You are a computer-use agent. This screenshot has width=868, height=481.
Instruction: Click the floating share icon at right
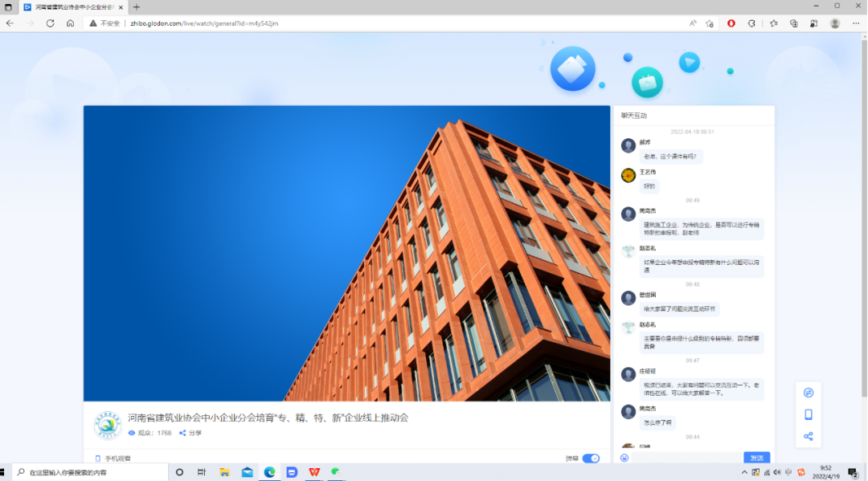coord(809,436)
